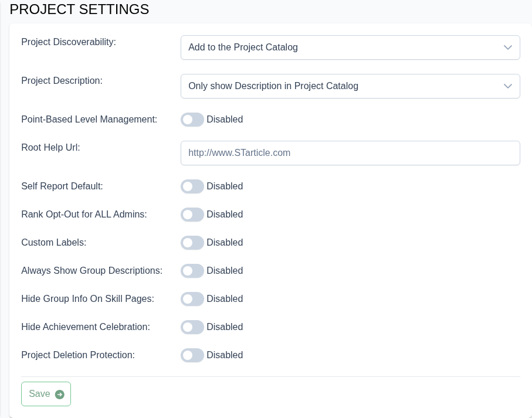Click the Self Report Default label
This screenshot has height=418, width=532.
(x=62, y=186)
